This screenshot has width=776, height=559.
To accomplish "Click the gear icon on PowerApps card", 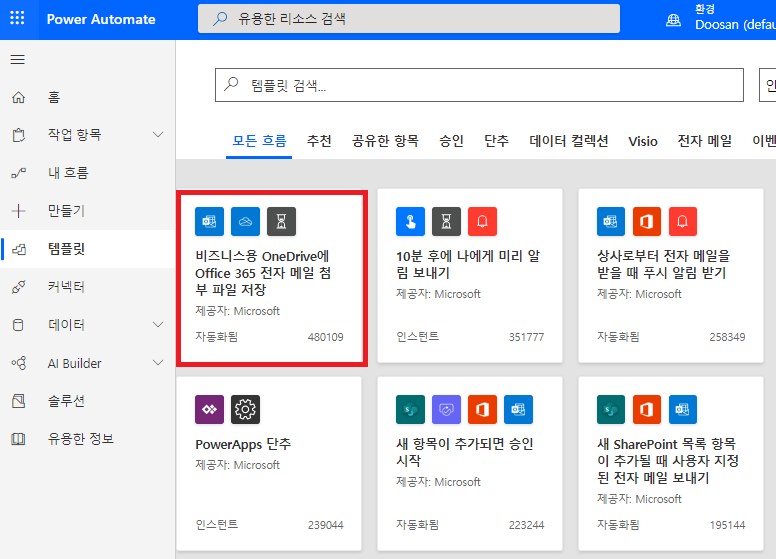I will click(x=245, y=409).
